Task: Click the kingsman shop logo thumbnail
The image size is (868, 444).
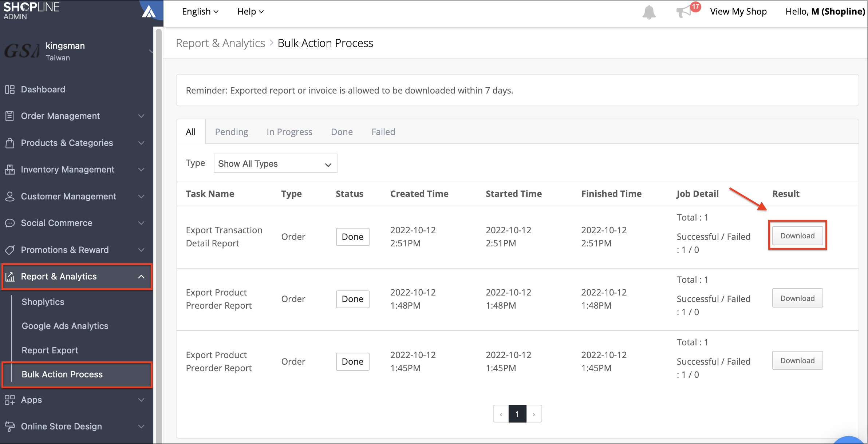Action: 21,51
